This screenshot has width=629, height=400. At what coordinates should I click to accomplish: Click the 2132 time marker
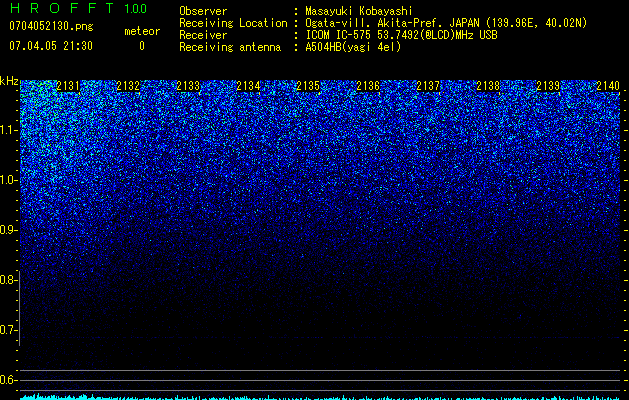(128, 86)
